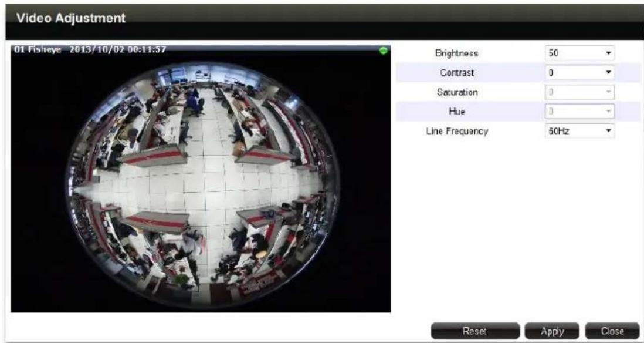The height and width of the screenshot is (343, 644).
Task: Click the '01 Fisheye' timestamp overlay text
Action: click(x=90, y=50)
